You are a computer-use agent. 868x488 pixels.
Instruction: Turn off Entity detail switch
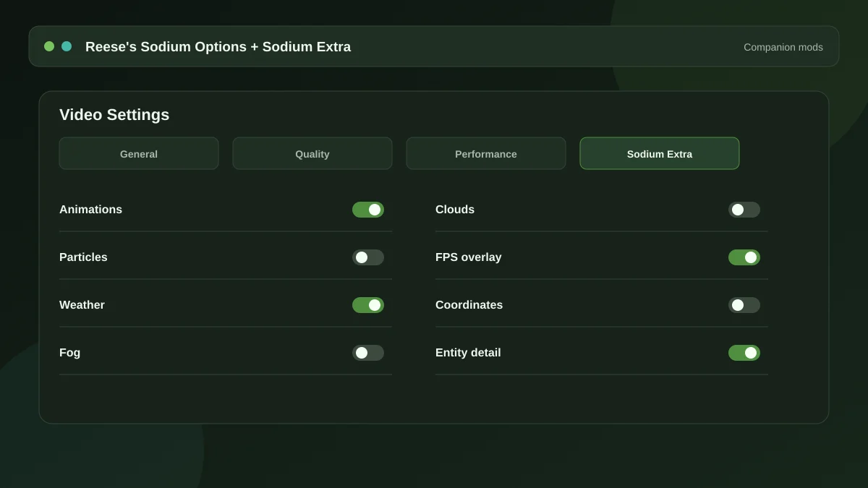tap(744, 353)
